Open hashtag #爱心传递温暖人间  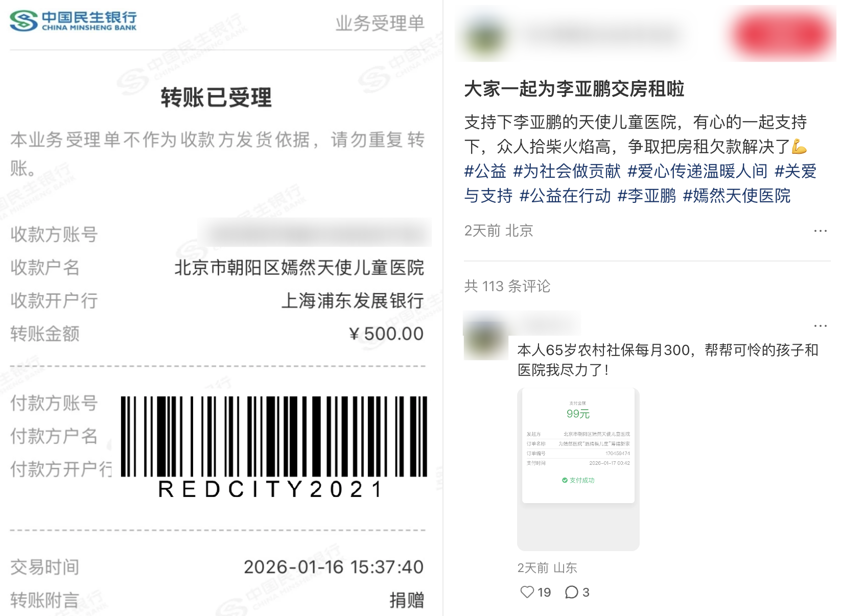pos(697,171)
